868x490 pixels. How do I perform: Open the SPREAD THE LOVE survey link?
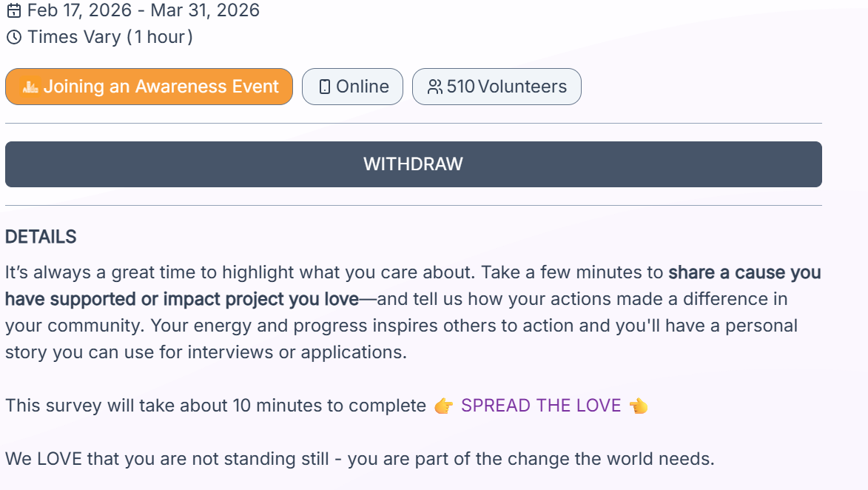click(541, 406)
